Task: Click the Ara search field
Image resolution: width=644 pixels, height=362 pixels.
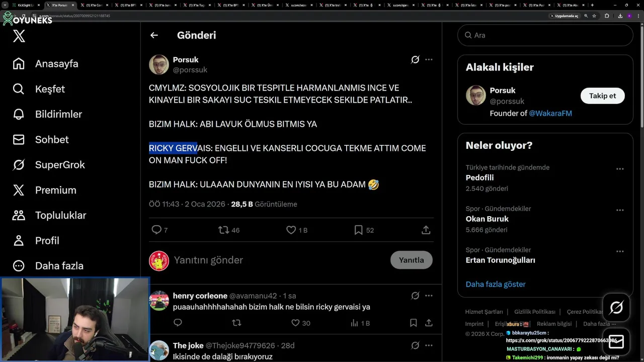Action: pos(545,35)
